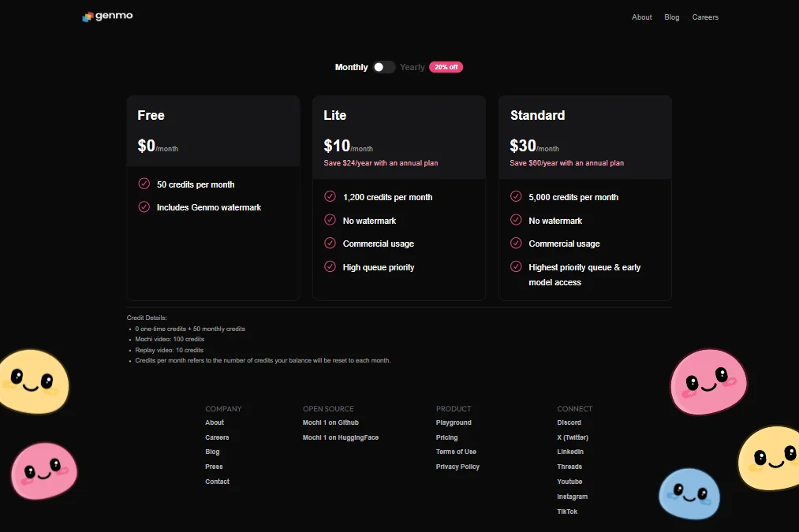799x532 pixels.
Task: Open the Youtube link
Action: click(569, 482)
